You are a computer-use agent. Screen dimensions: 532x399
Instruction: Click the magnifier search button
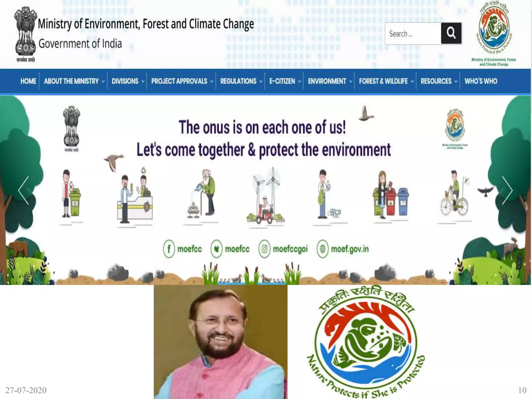pyautogui.click(x=451, y=33)
